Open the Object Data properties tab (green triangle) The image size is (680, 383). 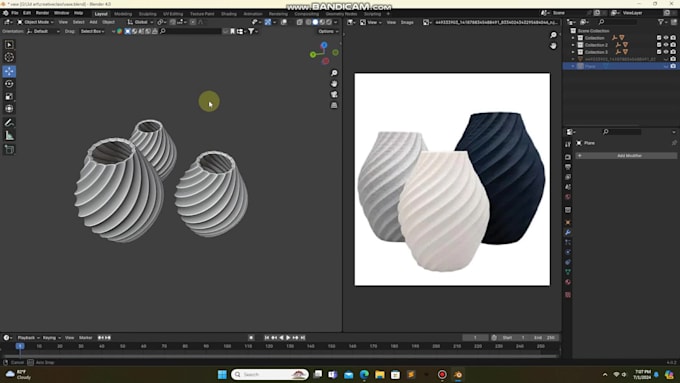point(568,272)
